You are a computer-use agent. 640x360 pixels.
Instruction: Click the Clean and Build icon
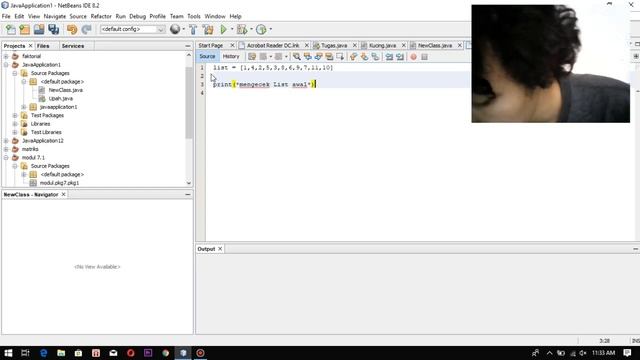[208, 29]
